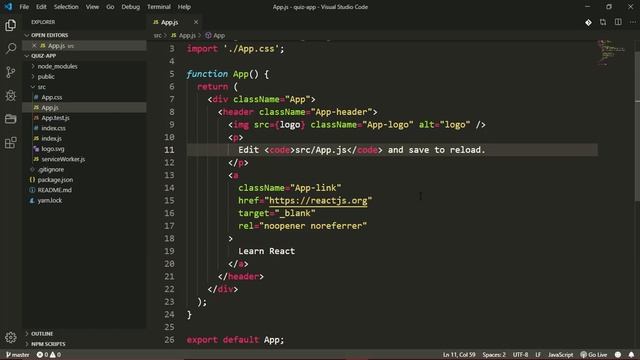
Task: Click the code minimap preview
Action: coord(611,52)
